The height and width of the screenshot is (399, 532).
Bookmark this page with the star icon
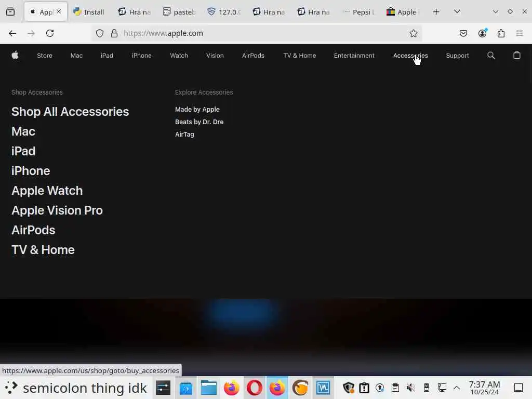click(413, 33)
